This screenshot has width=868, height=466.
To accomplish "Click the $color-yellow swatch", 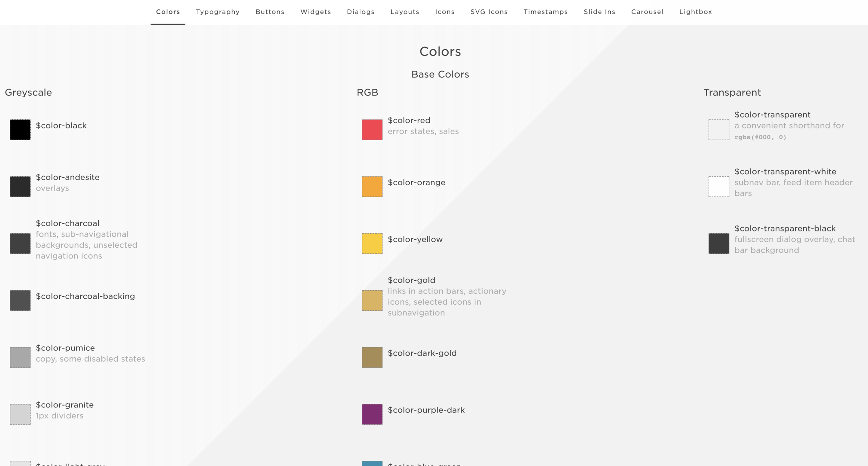I will [x=372, y=244].
